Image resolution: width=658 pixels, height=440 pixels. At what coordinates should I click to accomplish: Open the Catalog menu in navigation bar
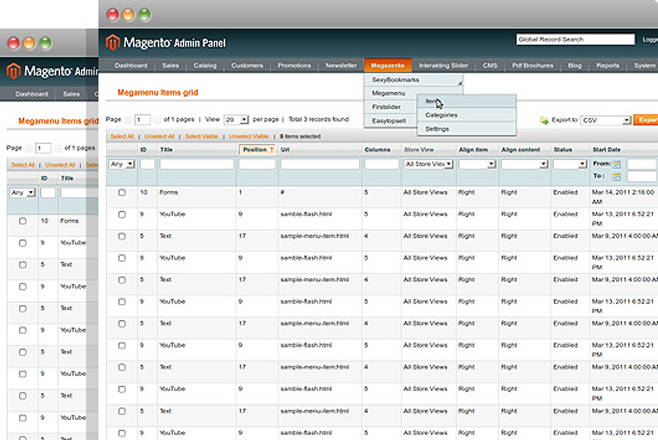pos(205,66)
